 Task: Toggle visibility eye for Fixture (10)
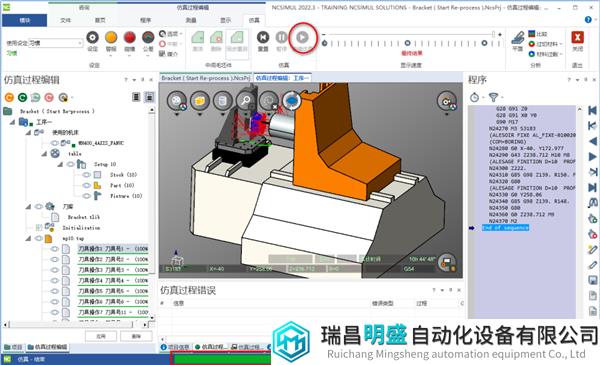[86, 196]
